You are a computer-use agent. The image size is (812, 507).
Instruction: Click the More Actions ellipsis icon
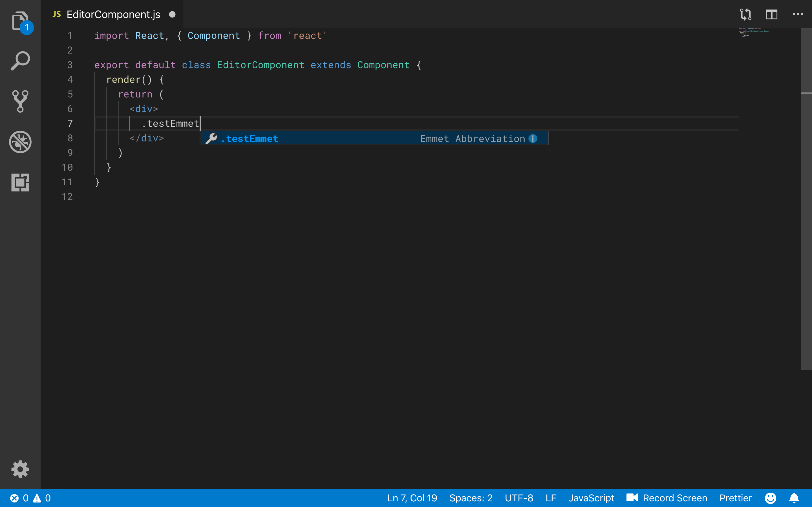[798, 14]
